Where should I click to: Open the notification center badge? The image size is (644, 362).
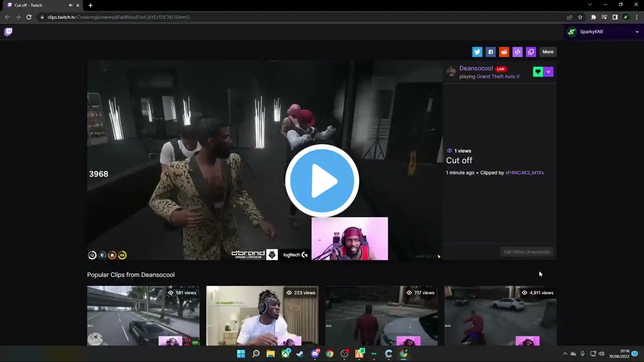pyautogui.click(x=635, y=354)
